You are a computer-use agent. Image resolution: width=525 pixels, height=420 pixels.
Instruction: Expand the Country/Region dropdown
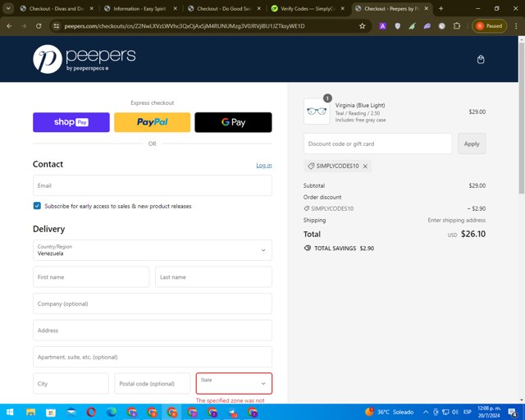tap(153, 250)
